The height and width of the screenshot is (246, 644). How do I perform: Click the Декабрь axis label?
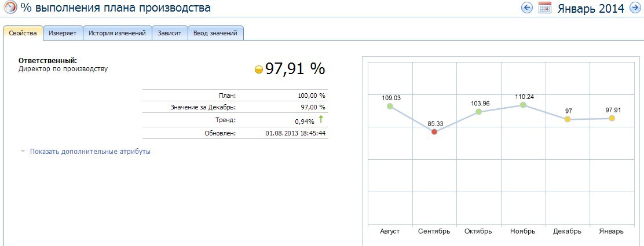[x=567, y=231]
